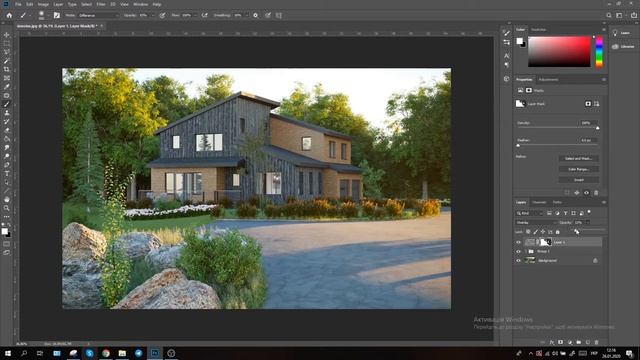Delete mask trash icon in Properties
Image resolution: width=640 pixels, height=360 pixels.
(596, 193)
